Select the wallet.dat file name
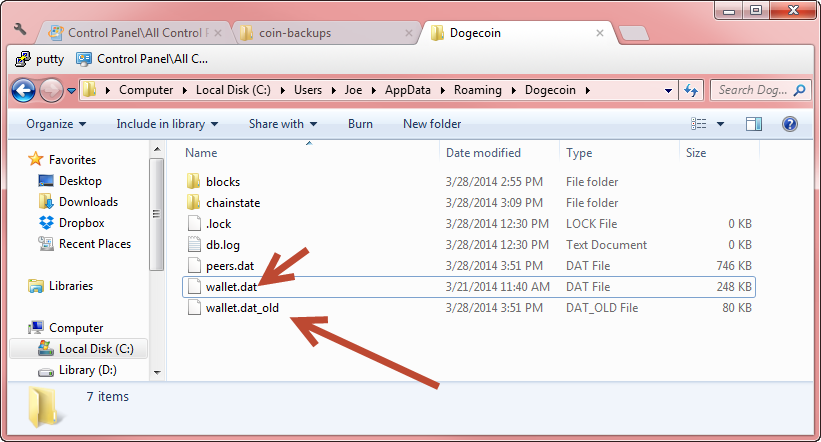The width and height of the screenshot is (821, 442). coord(231,286)
